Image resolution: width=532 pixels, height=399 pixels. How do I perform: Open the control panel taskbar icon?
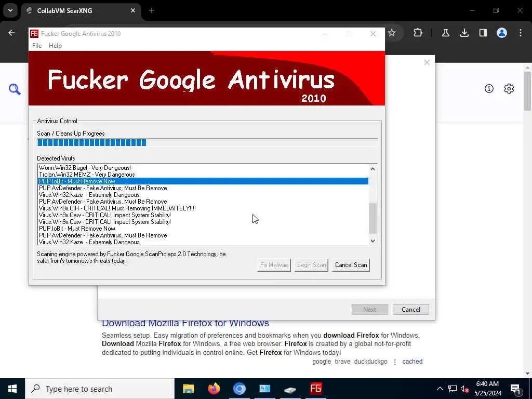click(264, 389)
